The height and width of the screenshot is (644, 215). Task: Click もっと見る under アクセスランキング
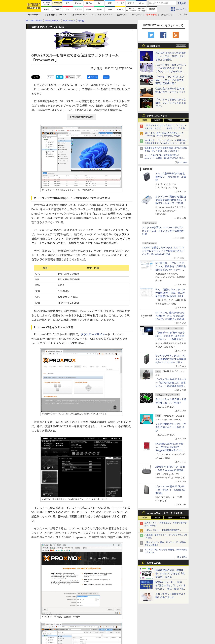[181, 163]
